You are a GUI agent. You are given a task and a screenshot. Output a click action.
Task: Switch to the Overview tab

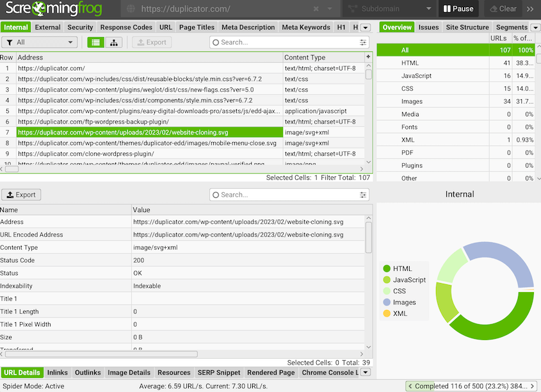click(x=397, y=28)
